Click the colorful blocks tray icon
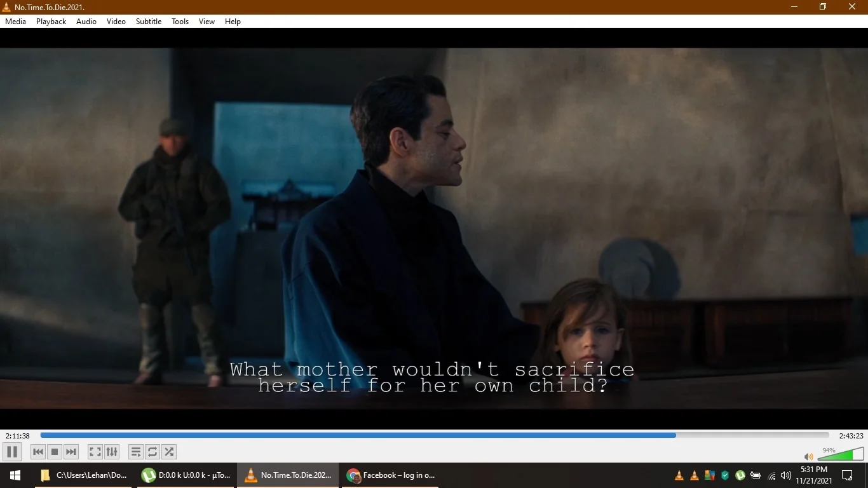 point(710,475)
